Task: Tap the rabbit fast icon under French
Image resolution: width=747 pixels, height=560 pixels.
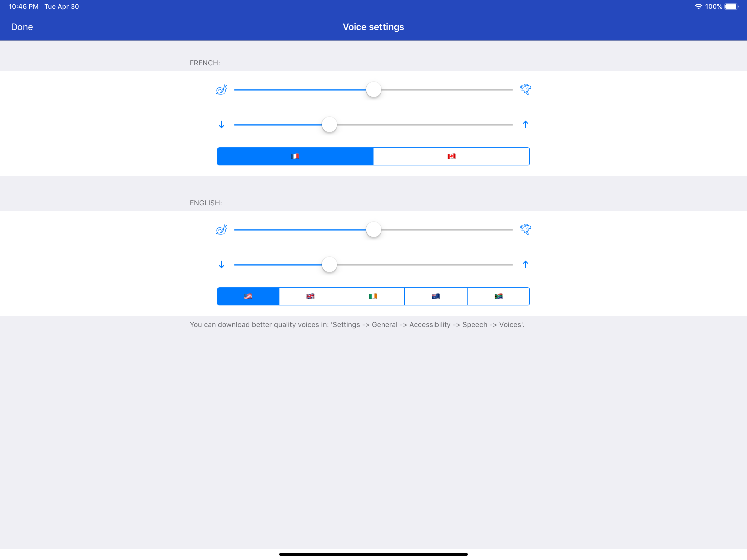Action: pos(526,89)
